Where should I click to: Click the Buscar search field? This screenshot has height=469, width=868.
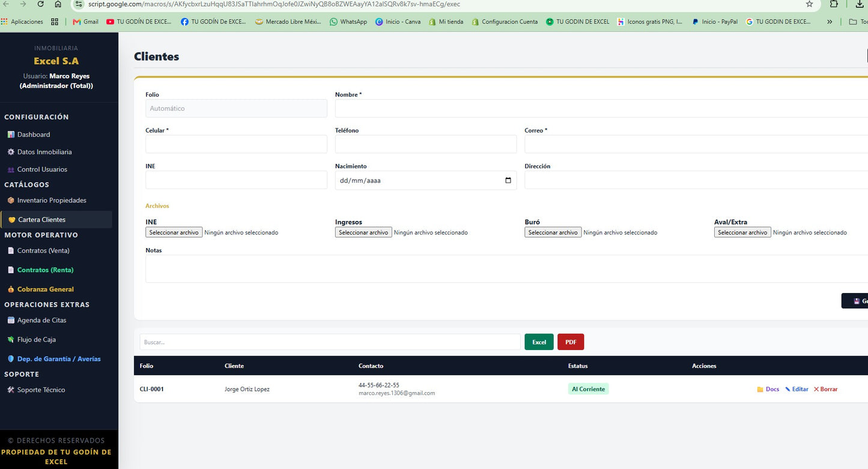330,342
